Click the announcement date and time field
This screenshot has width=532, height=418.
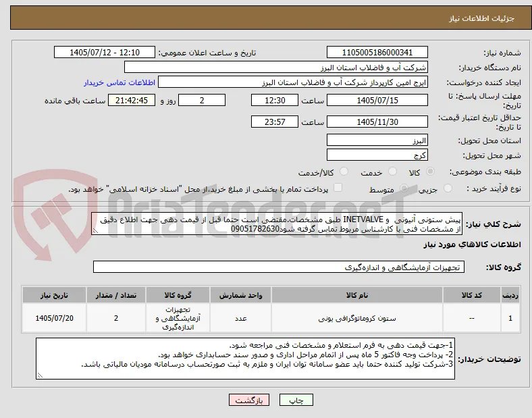105,52
